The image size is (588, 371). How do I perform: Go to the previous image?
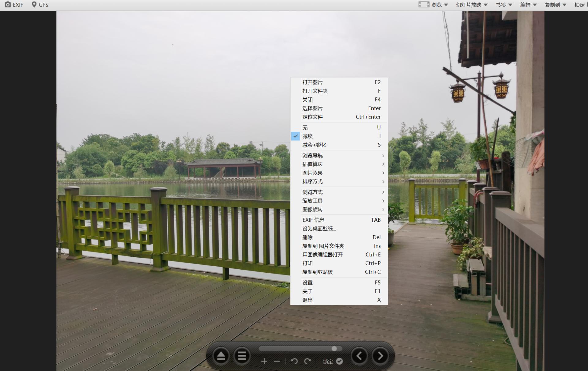[x=360, y=356]
